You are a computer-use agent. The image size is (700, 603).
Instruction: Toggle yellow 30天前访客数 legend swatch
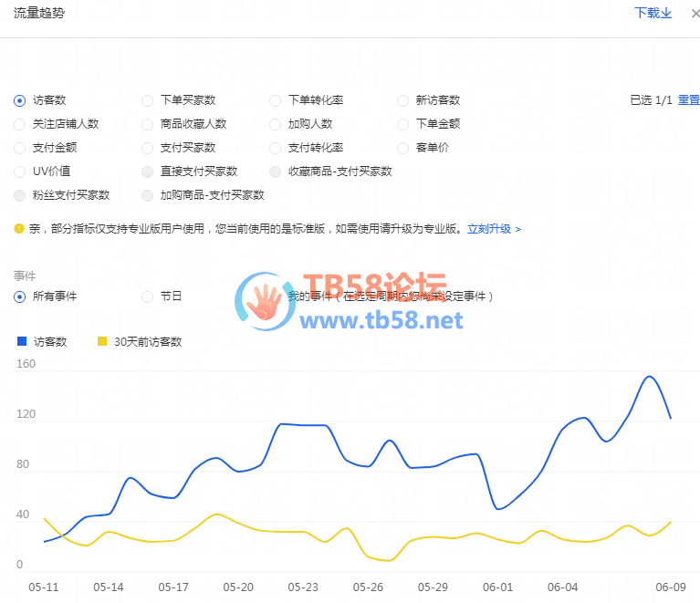point(102,342)
